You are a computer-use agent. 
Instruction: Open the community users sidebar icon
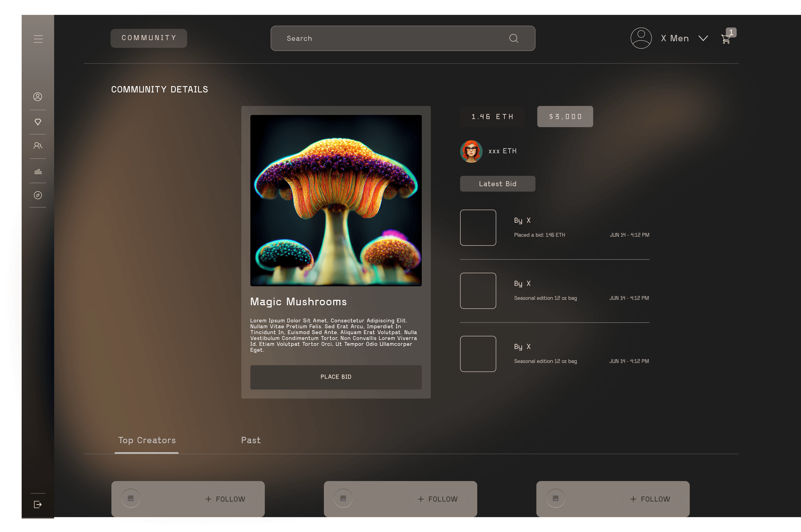pos(38,146)
